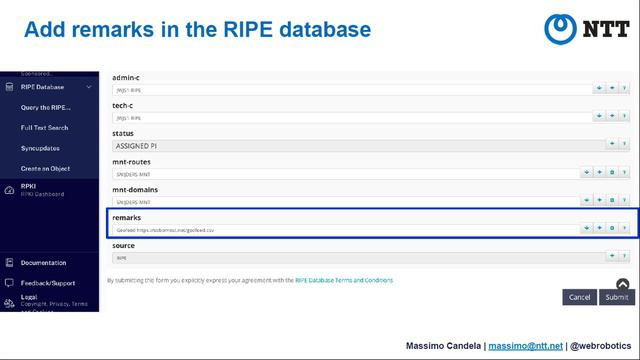The image size is (640, 360).
Task: Click the Feedback/Support chat icon
Action: [9, 283]
